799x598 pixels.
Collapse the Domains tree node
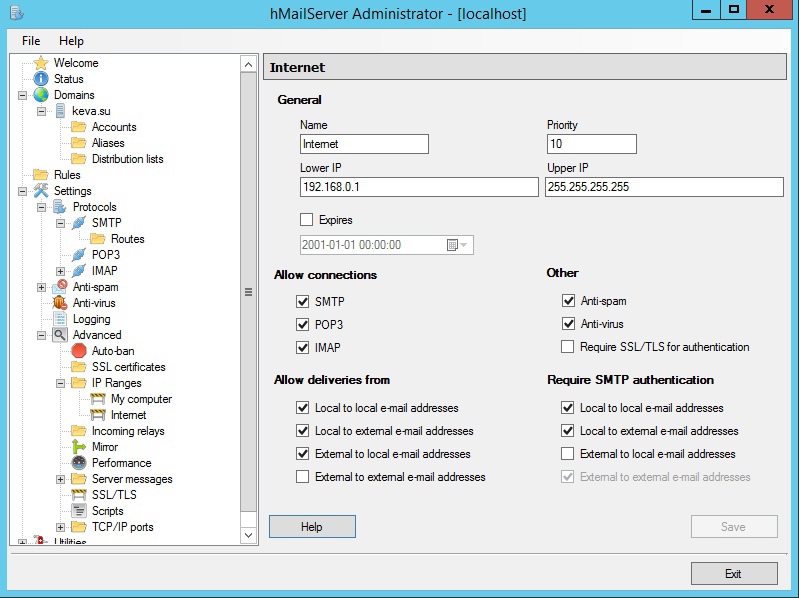(22, 95)
